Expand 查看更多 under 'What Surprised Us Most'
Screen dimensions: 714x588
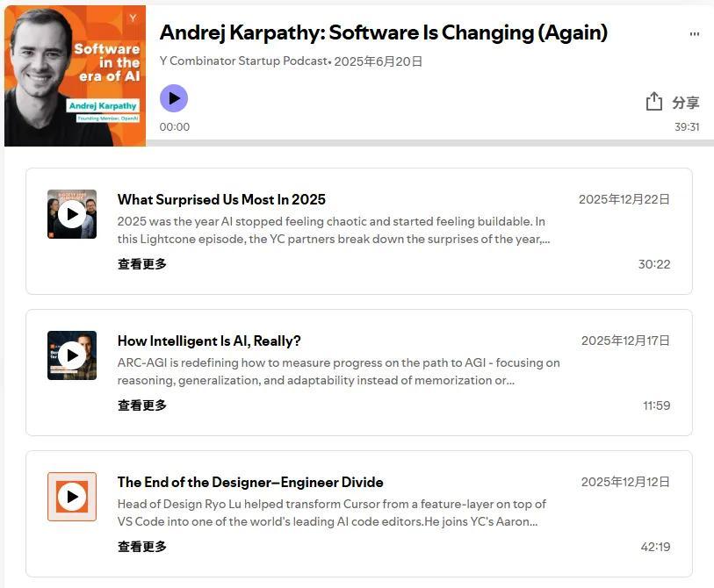(x=142, y=264)
